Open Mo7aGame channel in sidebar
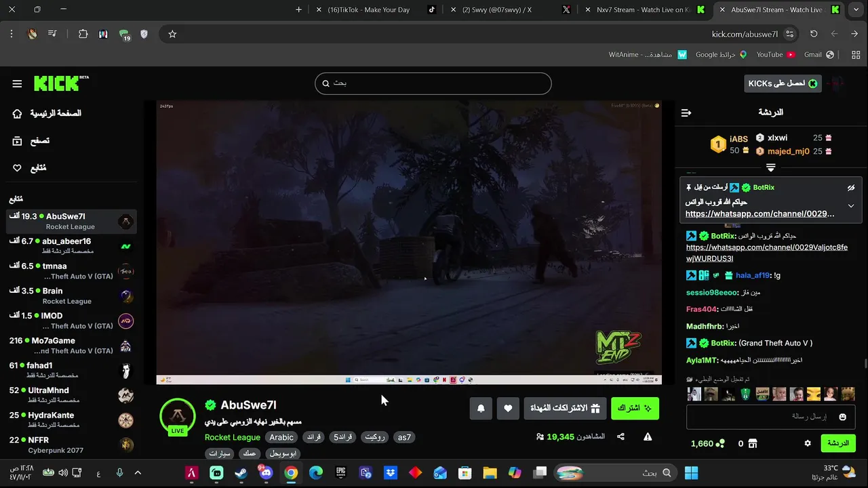The height and width of the screenshot is (488, 868). 71,345
